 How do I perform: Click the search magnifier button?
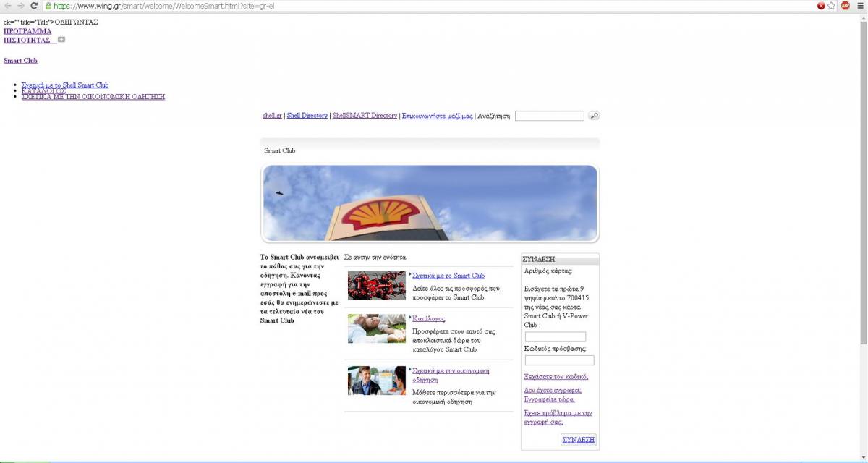click(x=594, y=116)
